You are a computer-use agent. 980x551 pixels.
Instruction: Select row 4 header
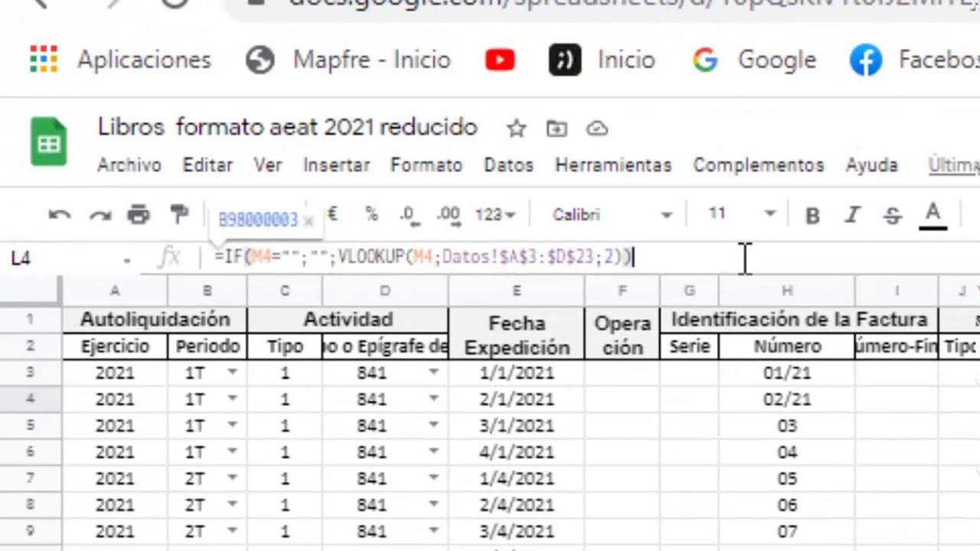[31, 399]
